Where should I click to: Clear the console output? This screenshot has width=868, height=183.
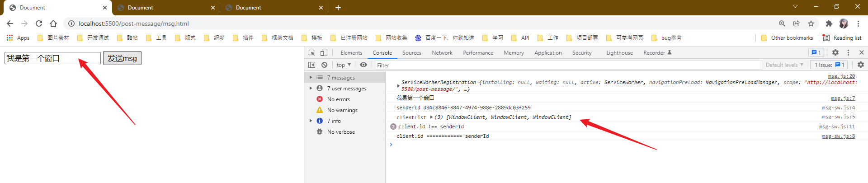point(324,65)
